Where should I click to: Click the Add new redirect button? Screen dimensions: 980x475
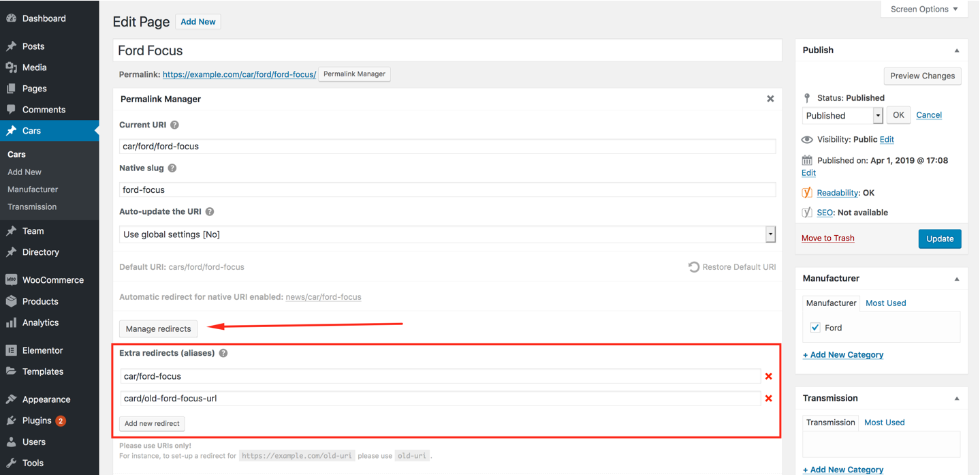click(152, 424)
